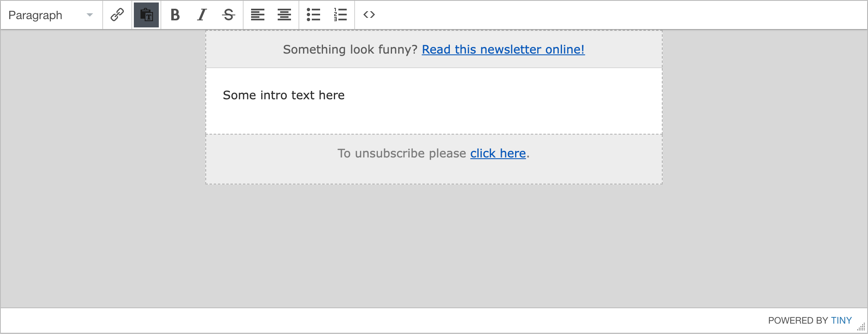Screen dimensions: 868x334
Task: Click the Insert link icon
Action: point(117,15)
